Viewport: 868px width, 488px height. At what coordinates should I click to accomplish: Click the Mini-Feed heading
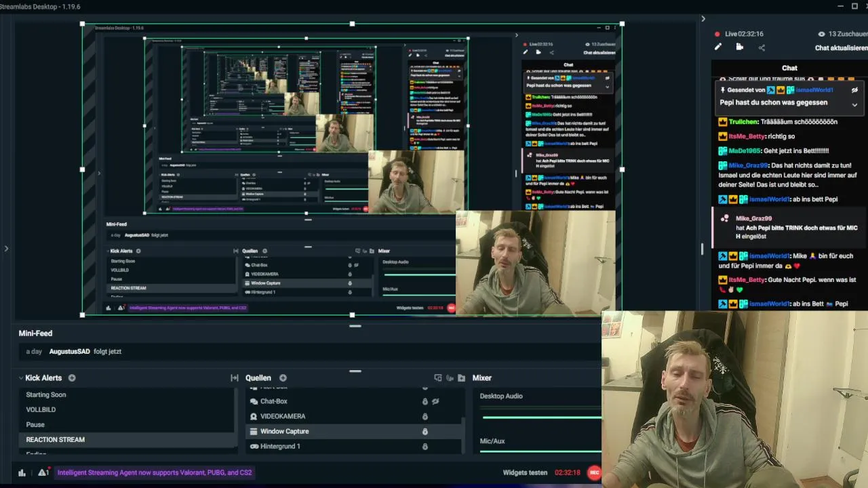pyautogui.click(x=35, y=333)
